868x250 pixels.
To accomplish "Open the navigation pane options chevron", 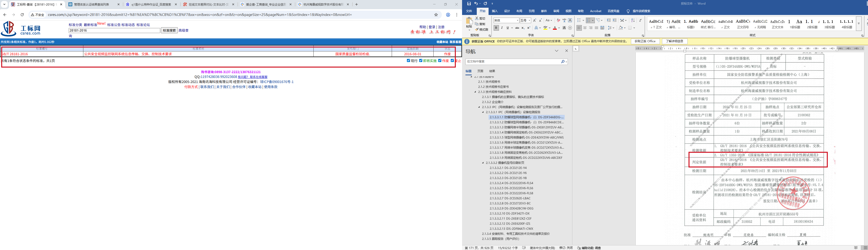I will coord(557,51).
